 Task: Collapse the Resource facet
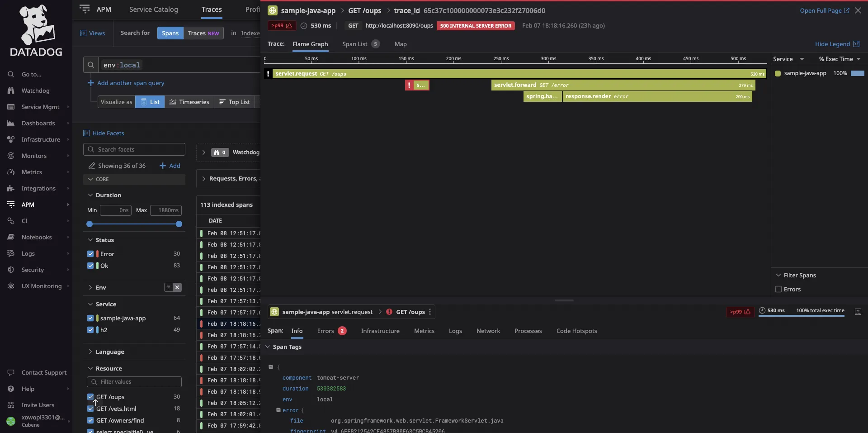point(90,368)
